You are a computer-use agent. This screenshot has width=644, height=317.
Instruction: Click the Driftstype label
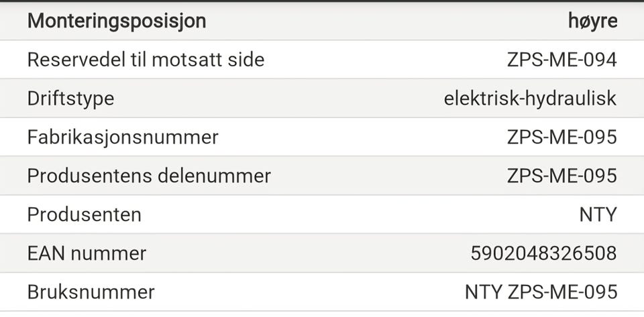click(x=70, y=99)
